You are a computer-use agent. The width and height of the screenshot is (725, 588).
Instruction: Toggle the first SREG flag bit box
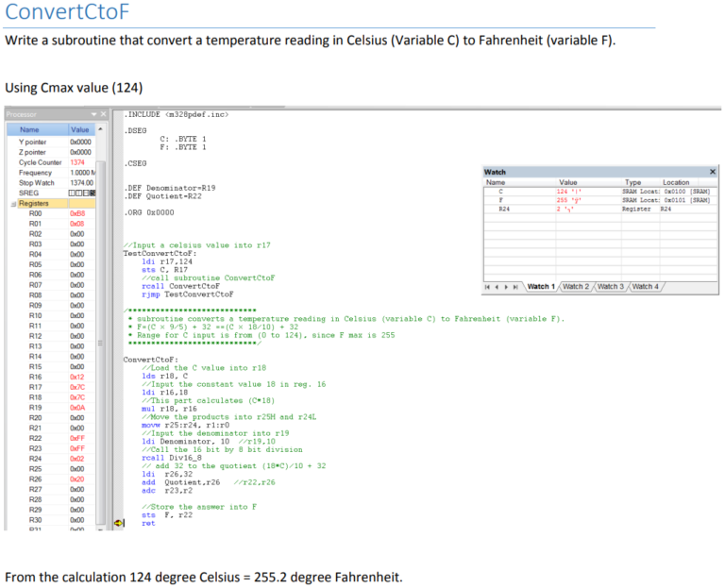pyautogui.click(x=73, y=193)
